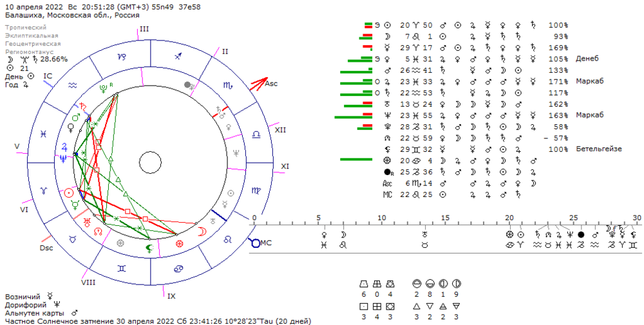Click the Бетельгейзе star name in the table

point(599,149)
